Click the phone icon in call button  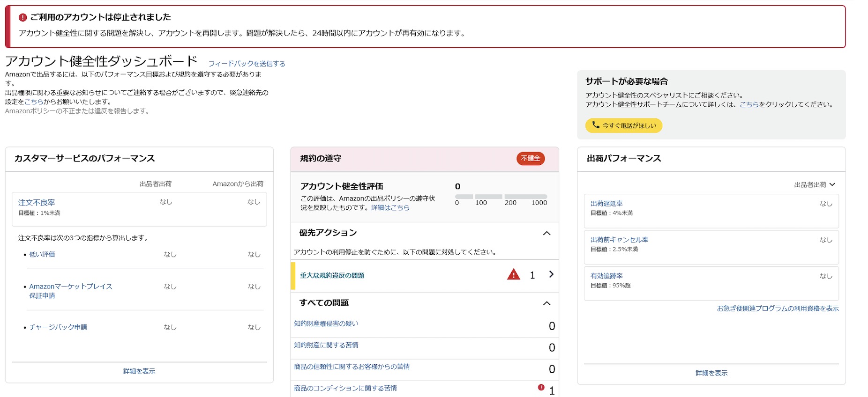596,125
